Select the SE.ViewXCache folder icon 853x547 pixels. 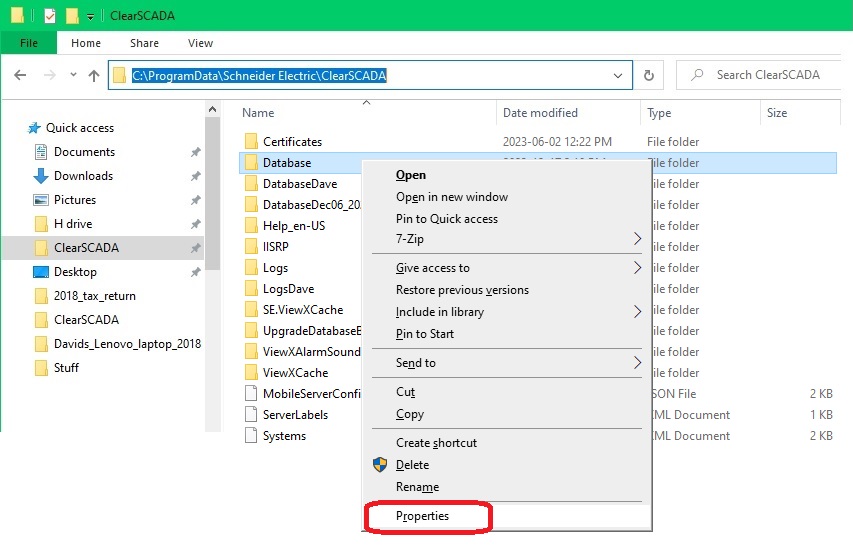[251, 309]
